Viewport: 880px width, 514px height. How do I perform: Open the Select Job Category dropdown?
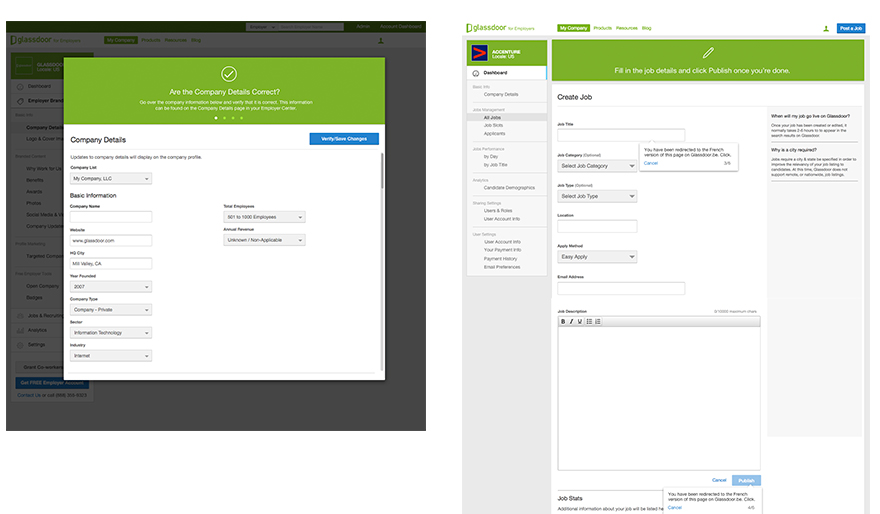[x=597, y=166]
